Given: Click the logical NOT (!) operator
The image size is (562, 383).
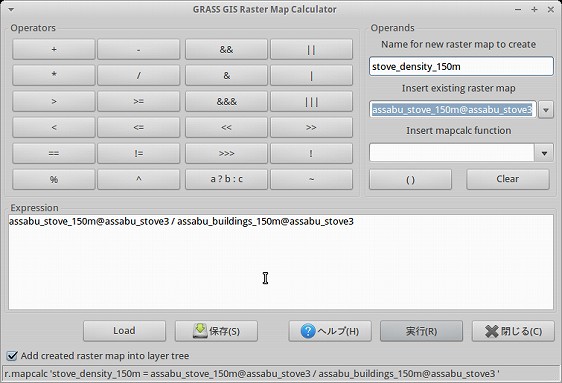Looking at the screenshot, I should pyautogui.click(x=311, y=153).
